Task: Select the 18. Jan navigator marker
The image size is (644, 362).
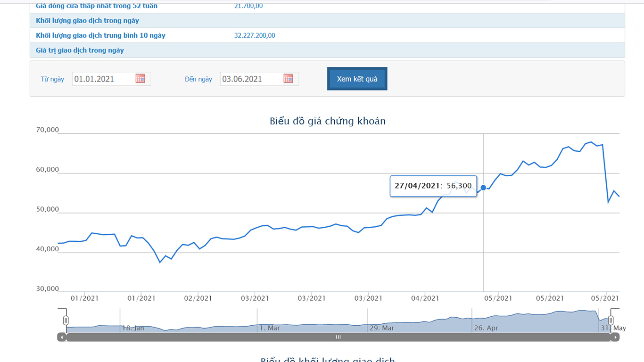Action: coord(133,328)
